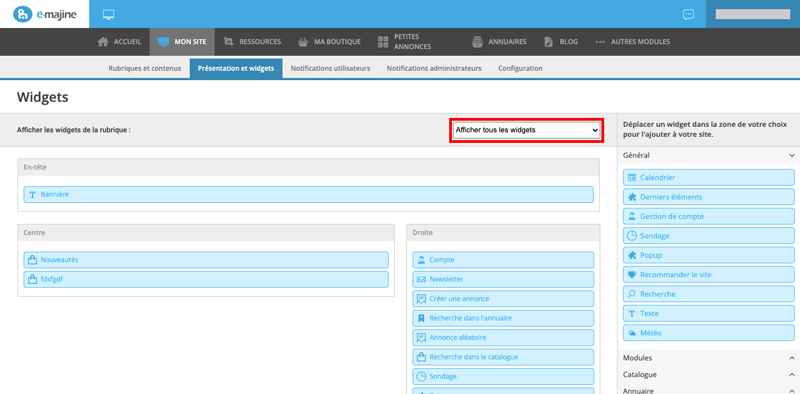Open the Blog menu
The width and height of the screenshot is (800, 394).
click(561, 42)
